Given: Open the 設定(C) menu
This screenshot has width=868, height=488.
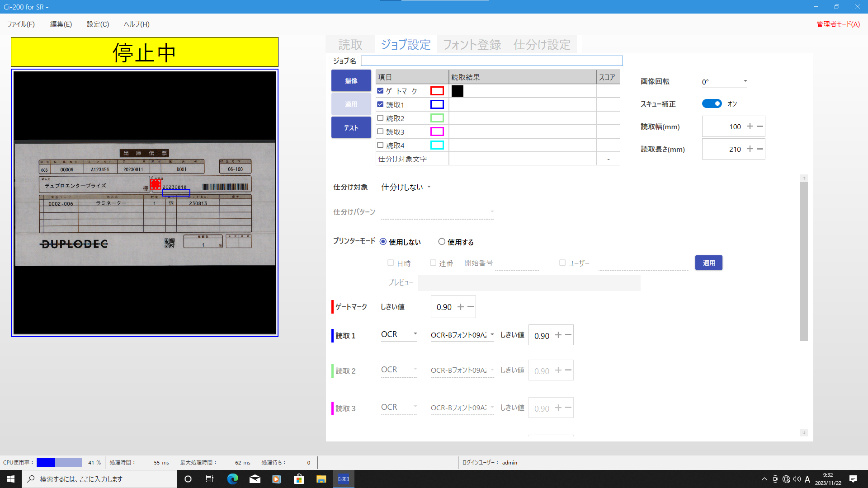Looking at the screenshot, I should pyautogui.click(x=98, y=24).
